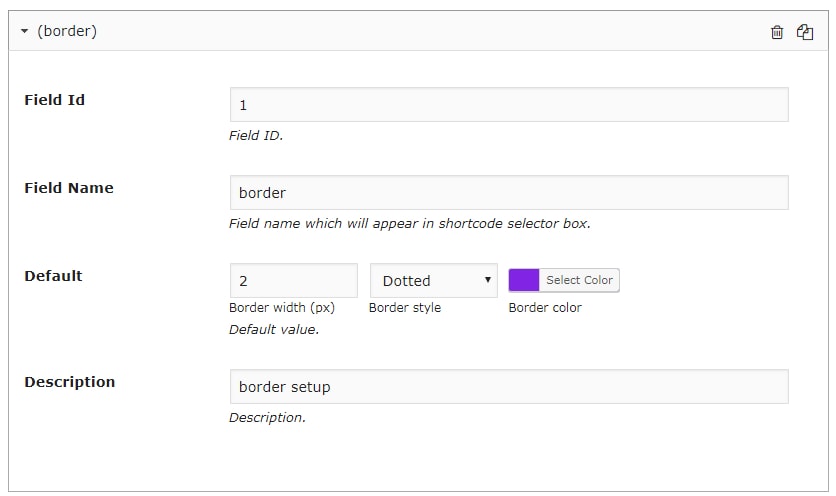This screenshot has height=496, width=836.
Task: Click the Field Id label
Action: click(55, 100)
